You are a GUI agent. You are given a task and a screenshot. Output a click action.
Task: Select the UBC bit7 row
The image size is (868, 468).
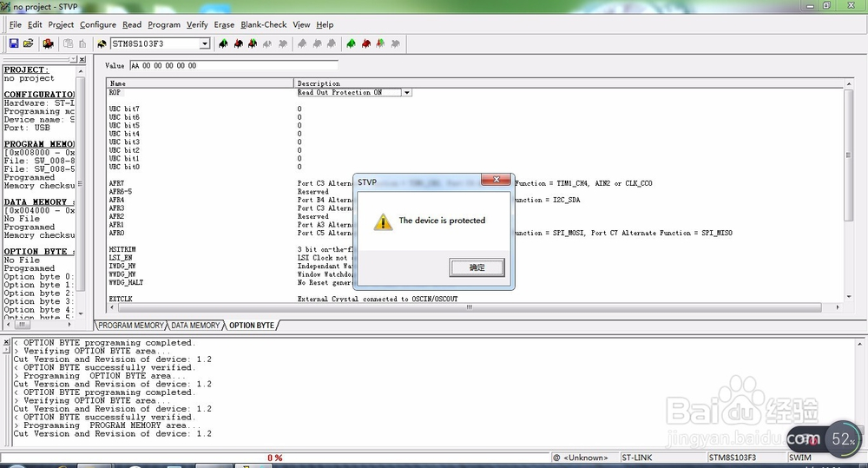click(124, 109)
